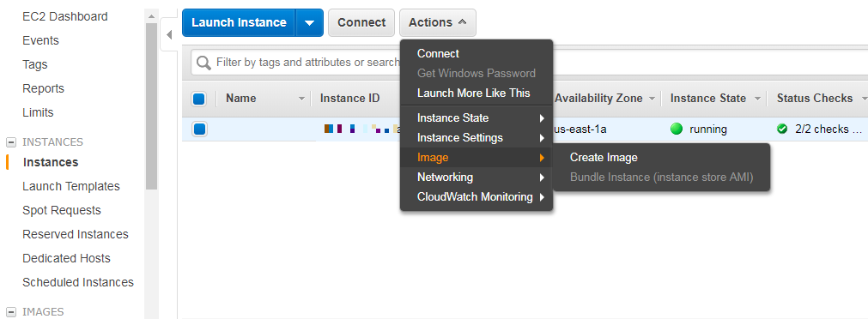Open Reports in the sidebar
This screenshot has height=319, width=868.
coord(43,88)
